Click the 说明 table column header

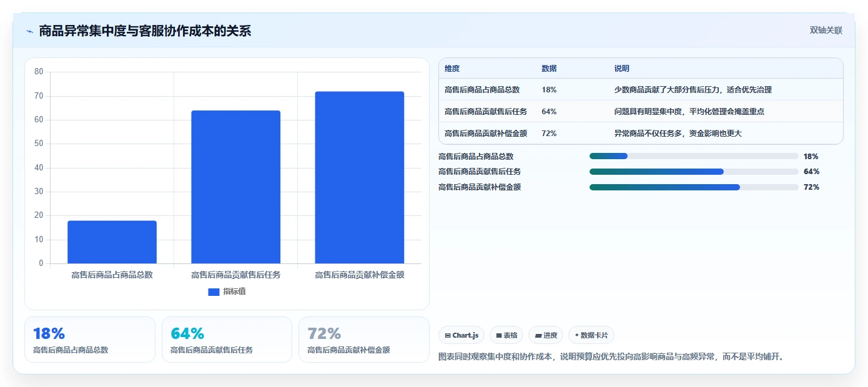click(x=622, y=69)
